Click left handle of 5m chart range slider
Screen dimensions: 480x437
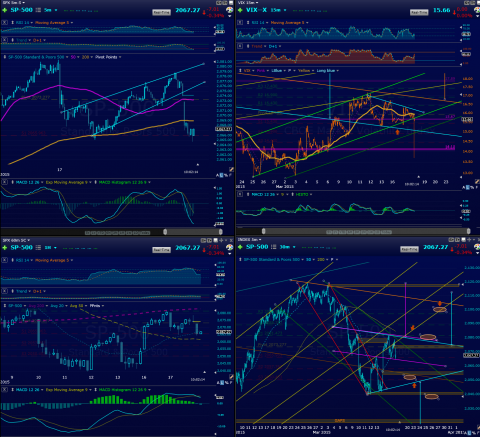(x=165, y=232)
